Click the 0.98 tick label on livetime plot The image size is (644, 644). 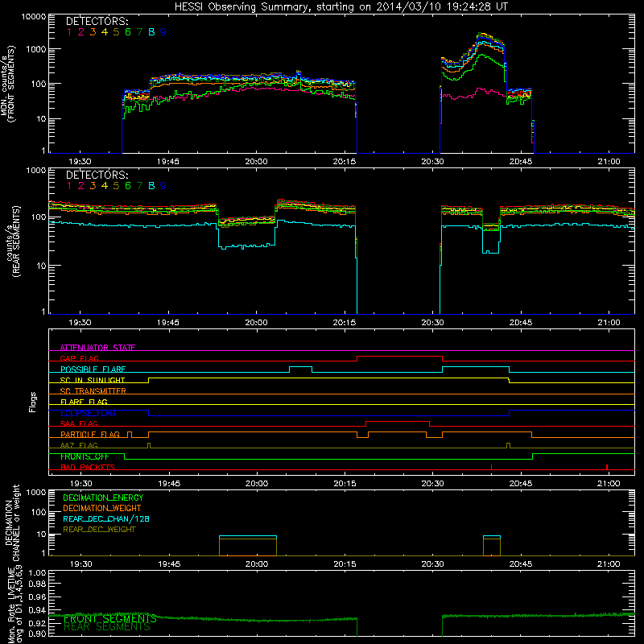[x=37, y=584]
